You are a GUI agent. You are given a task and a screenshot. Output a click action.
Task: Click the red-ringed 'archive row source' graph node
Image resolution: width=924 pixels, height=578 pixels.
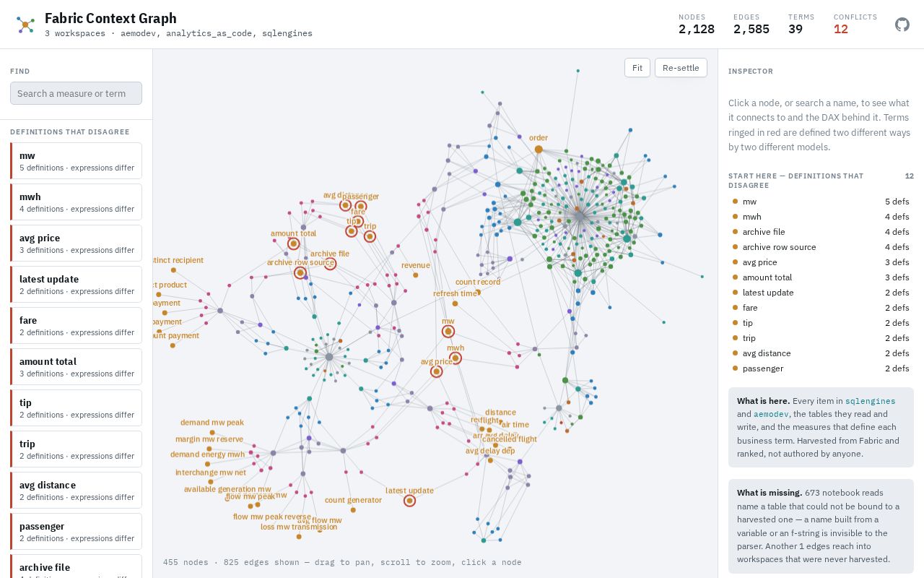[300, 272]
